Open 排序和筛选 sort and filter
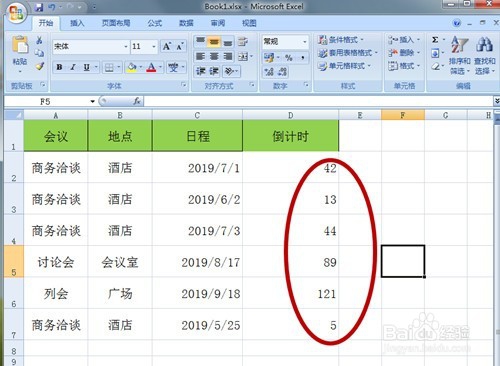 coord(460,55)
